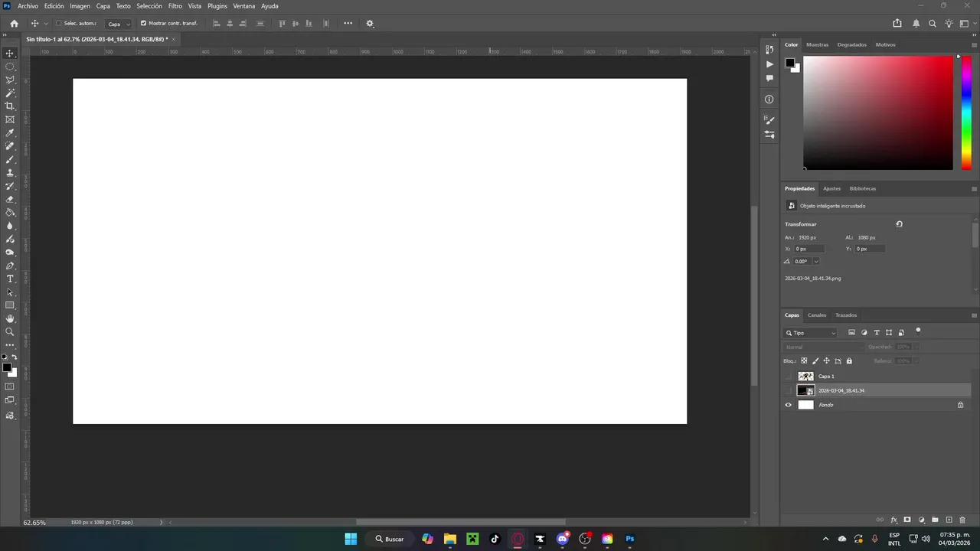980x551 pixels.
Task: Pick a hue on the vertical slider
Action: click(966, 112)
